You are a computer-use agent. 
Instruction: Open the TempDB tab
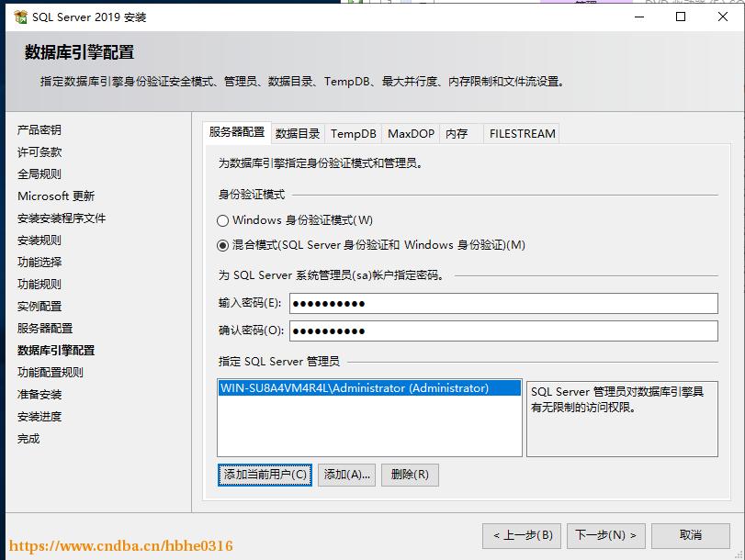point(354,134)
